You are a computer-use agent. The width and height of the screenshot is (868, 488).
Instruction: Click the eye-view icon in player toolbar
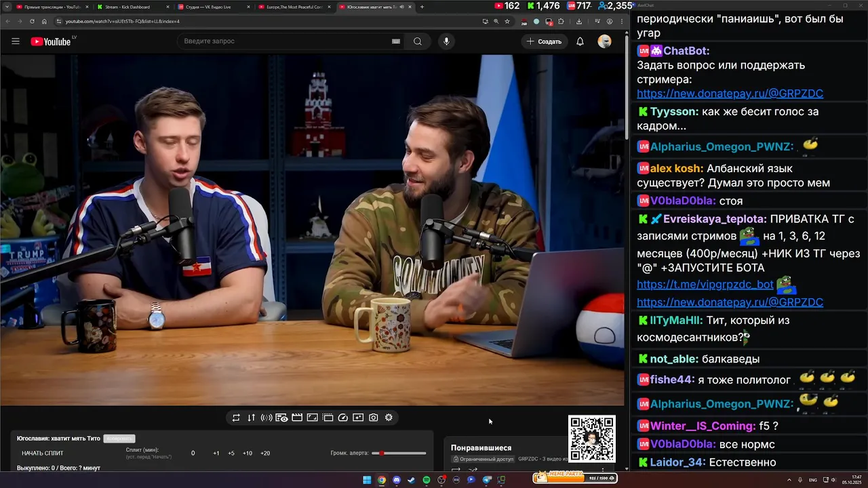(x=281, y=418)
